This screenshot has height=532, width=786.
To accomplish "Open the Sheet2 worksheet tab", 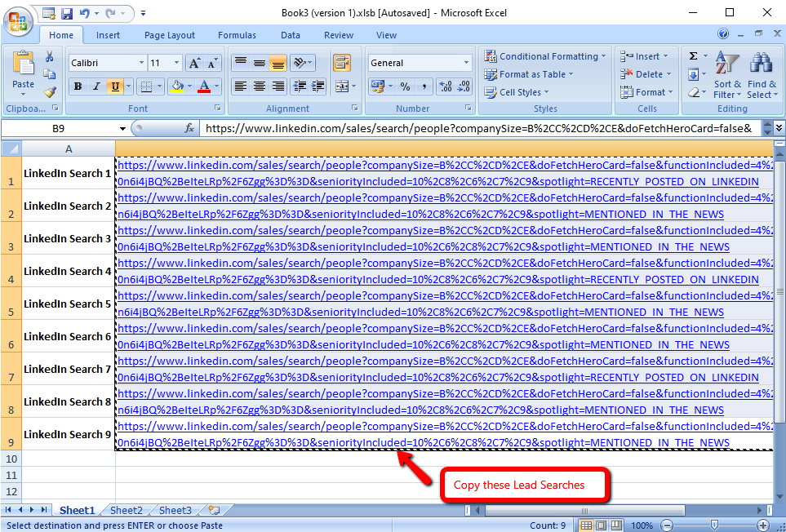I will click(x=127, y=510).
